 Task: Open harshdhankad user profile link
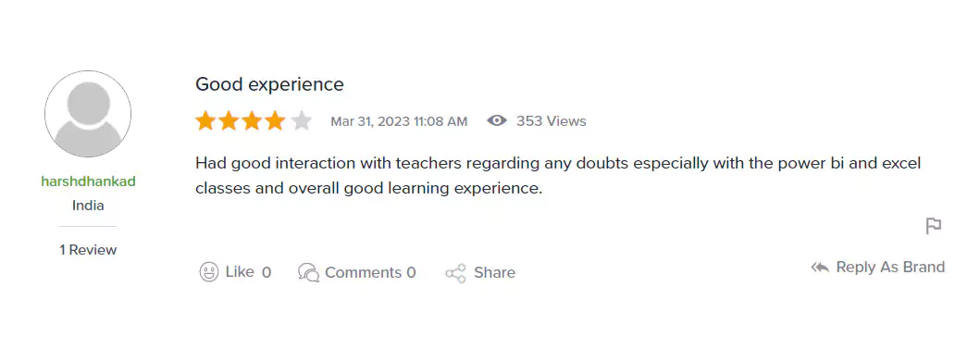[88, 181]
